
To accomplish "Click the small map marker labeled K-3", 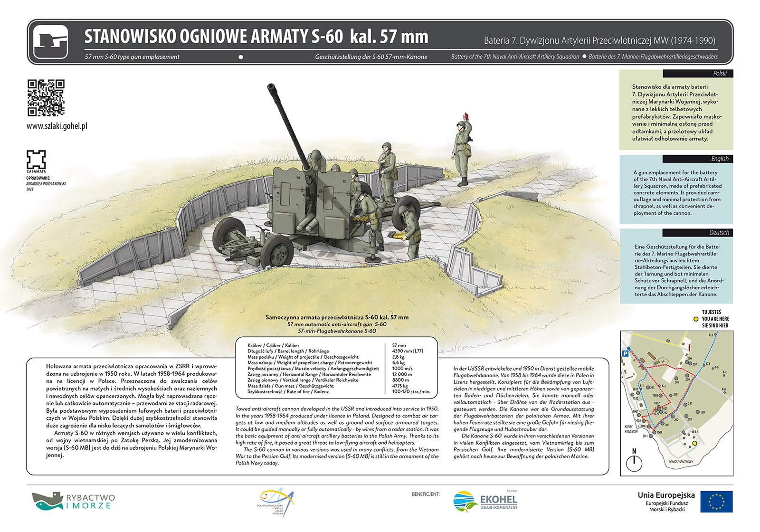I will coord(715,334).
